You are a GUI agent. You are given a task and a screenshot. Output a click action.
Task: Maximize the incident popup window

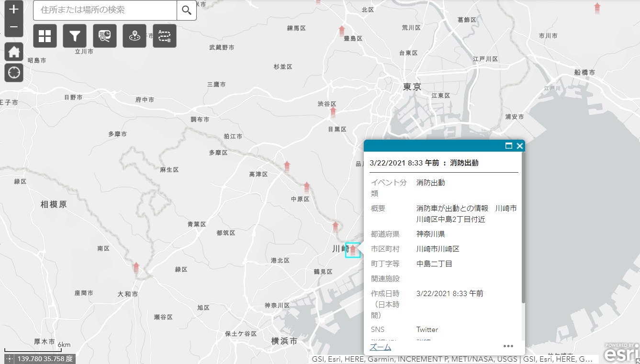[x=509, y=146]
